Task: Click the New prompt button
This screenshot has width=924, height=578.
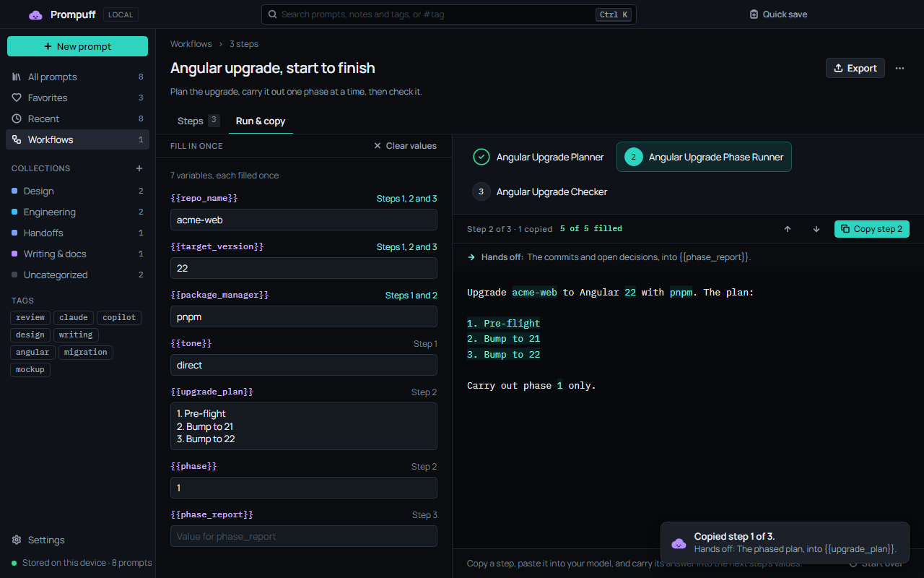Action: (77, 46)
